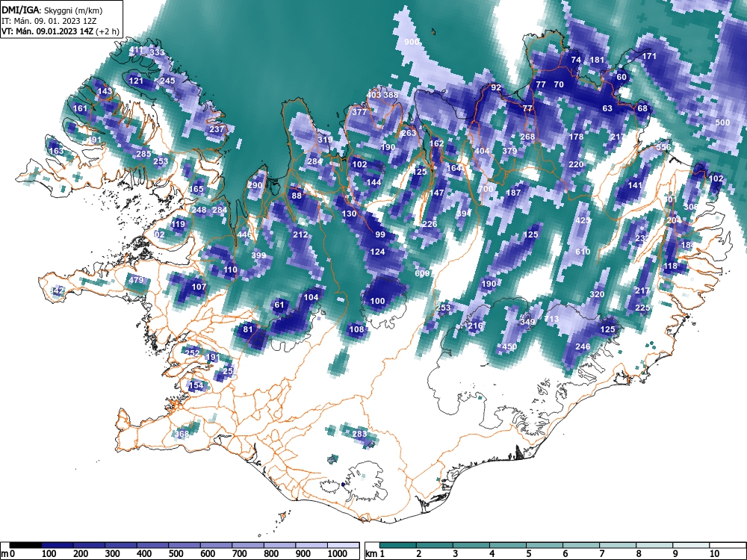The width and height of the screenshot is (747, 560).
Task: Pick the white legend swatch after 10 km
Action: 728,545
